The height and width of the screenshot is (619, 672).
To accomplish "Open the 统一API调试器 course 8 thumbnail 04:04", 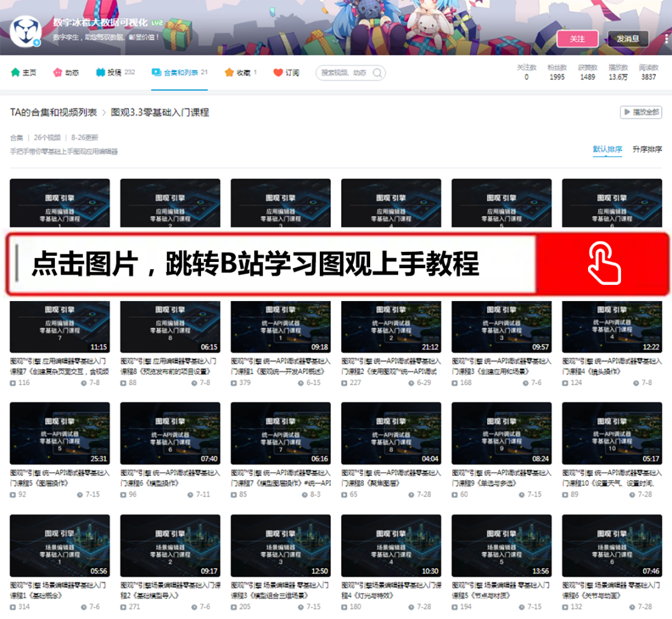I will click(x=391, y=434).
